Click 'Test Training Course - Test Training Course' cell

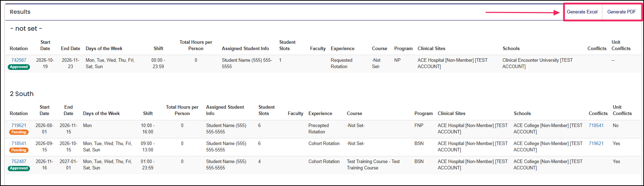tap(373, 165)
